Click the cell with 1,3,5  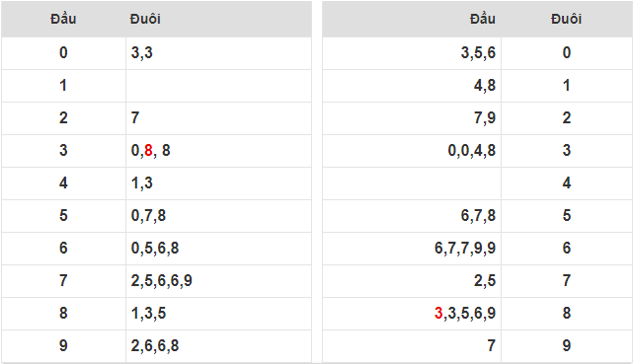click(x=218, y=314)
